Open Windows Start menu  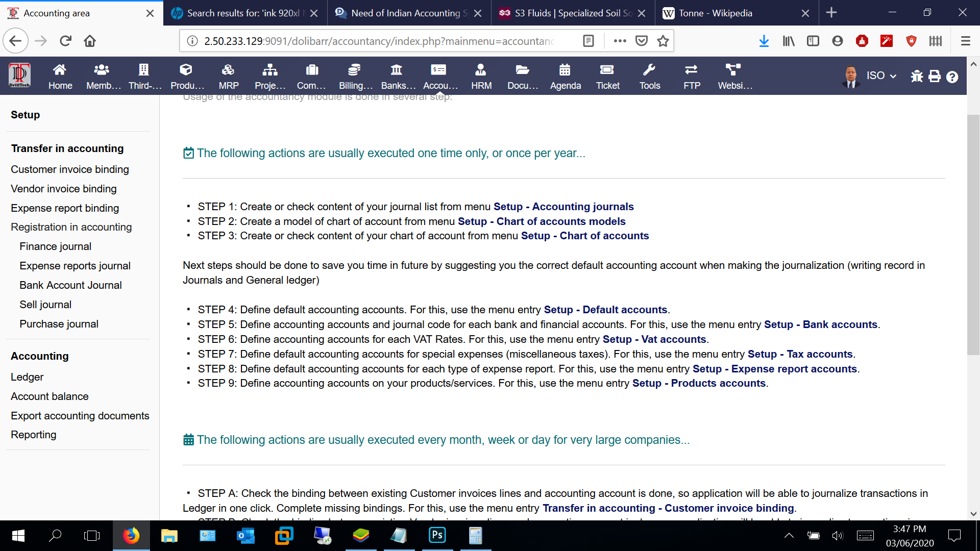tap(18, 535)
